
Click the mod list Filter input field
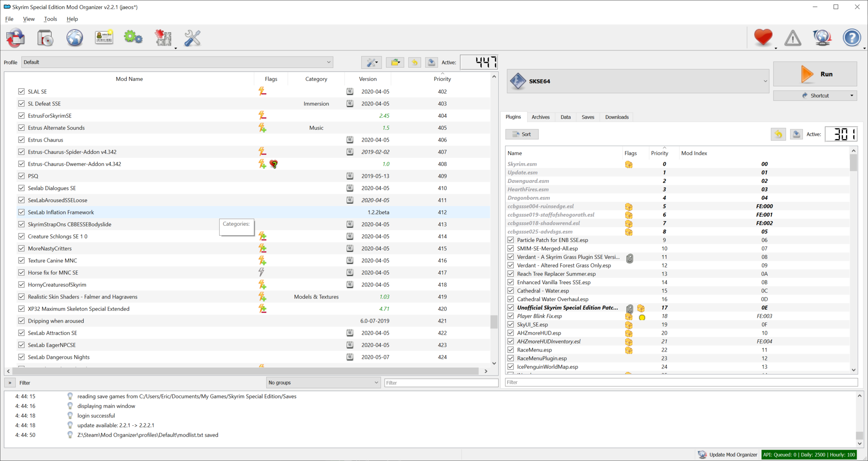coord(441,383)
